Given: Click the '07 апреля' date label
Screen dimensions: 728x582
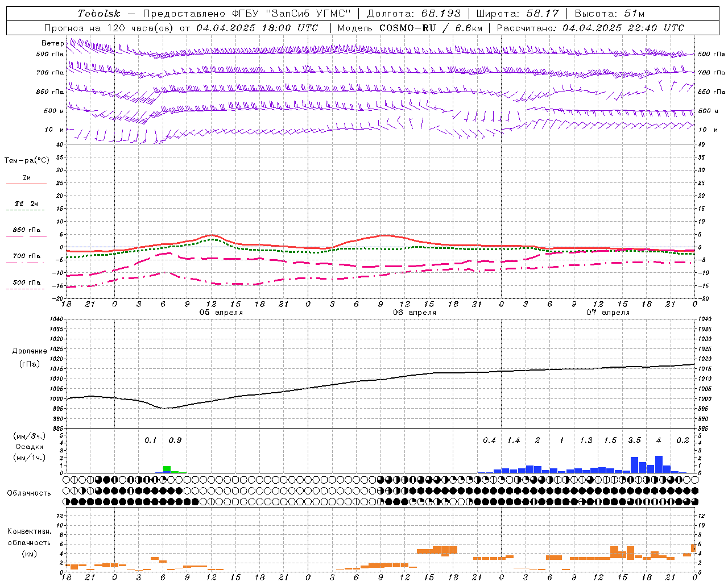Looking at the screenshot, I should [608, 313].
